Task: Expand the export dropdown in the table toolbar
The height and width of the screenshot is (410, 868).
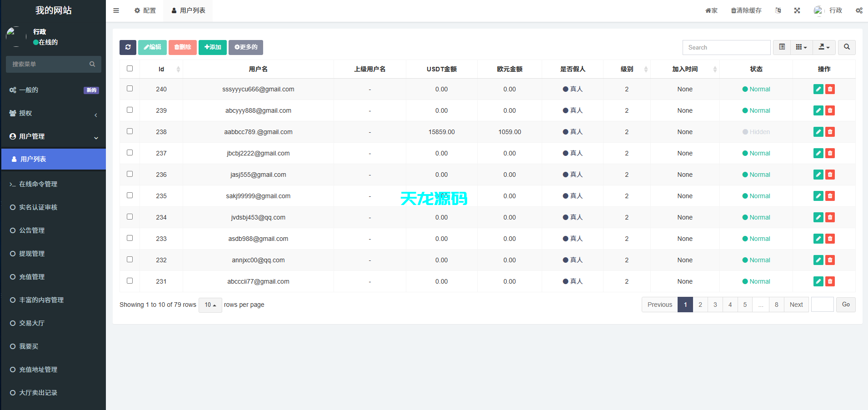Action: pyautogui.click(x=824, y=47)
